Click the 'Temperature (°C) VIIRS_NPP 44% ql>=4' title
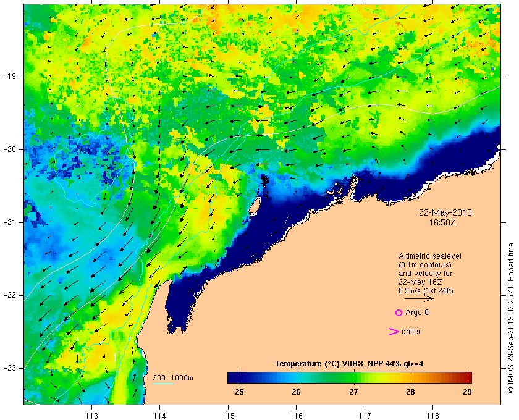 [x=349, y=364]
